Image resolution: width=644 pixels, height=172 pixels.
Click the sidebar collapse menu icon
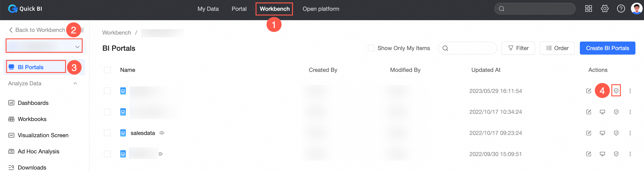82,30
